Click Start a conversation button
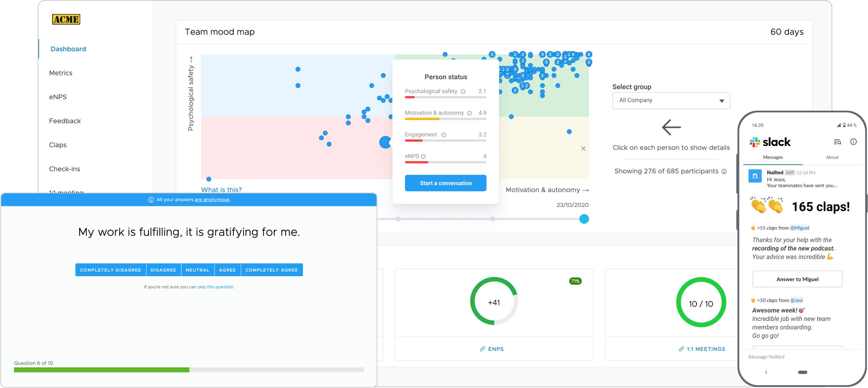The height and width of the screenshot is (388, 868). click(445, 183)
